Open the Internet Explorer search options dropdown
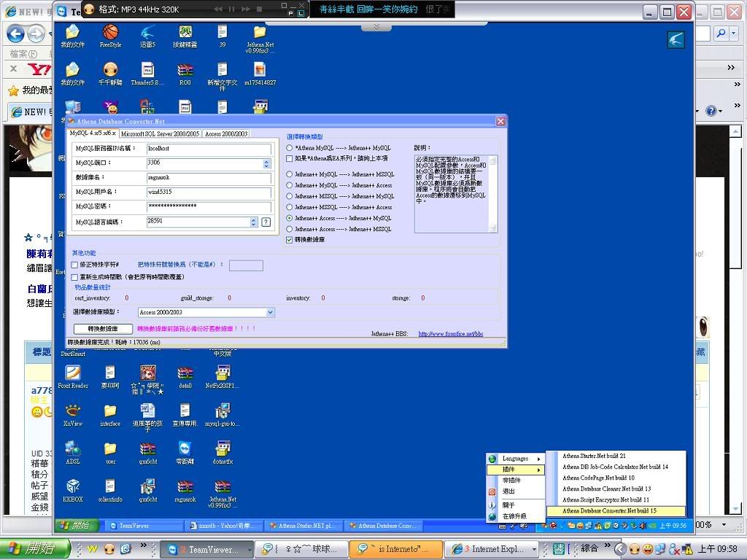 (x=734, y=34)
